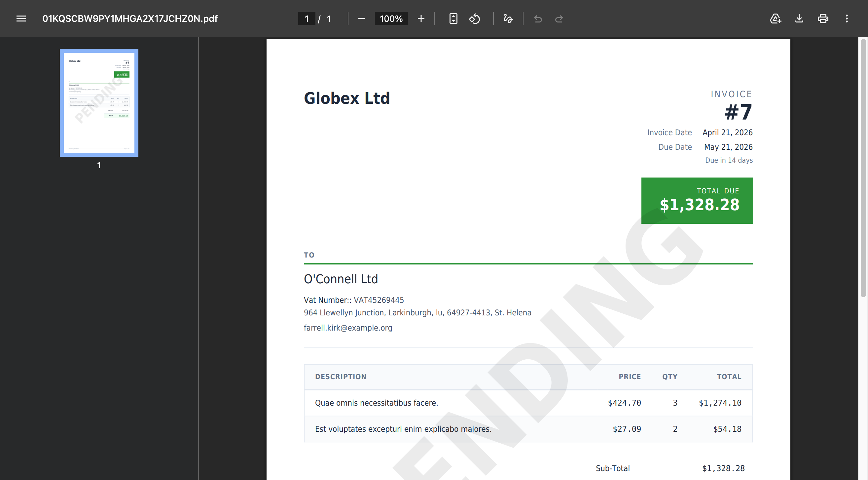Image resolution: width=868 pixels, height=480 pixels.
Task: Select the draw annotation tool
Action: pos(508,19)
